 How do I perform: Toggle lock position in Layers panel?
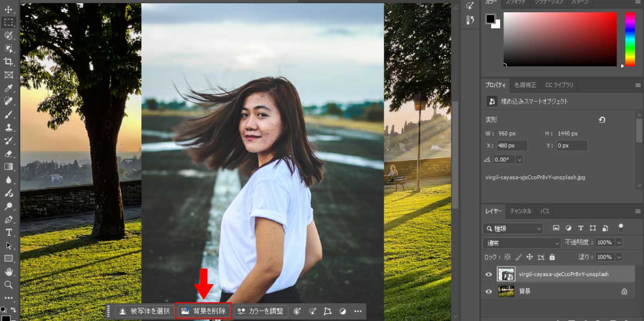pyautogui.click(x=530, y=257)
